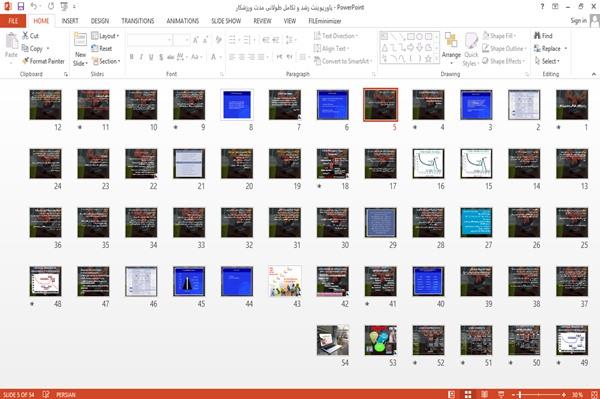Toggle Bold formatting button
The height and width of the screenshot is (399, 600).
[132, 57]
